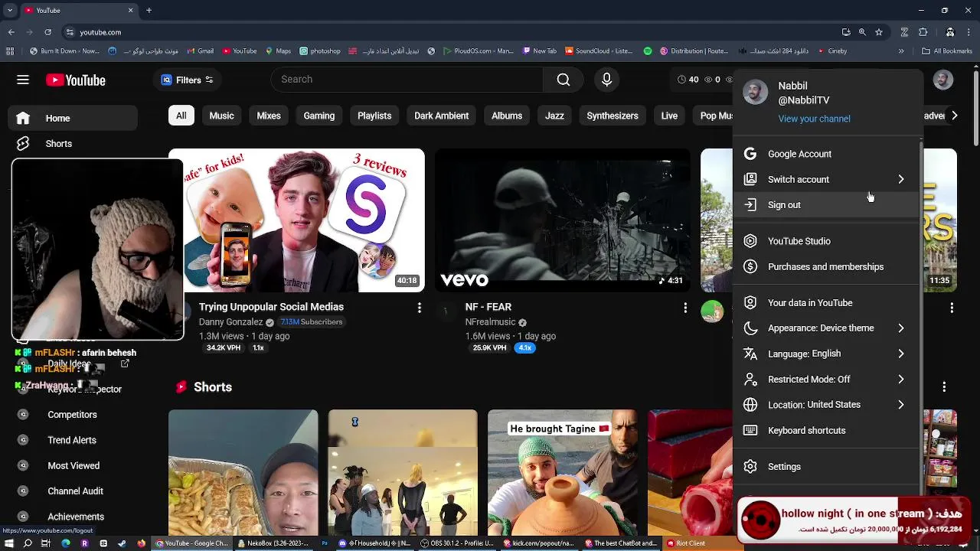Open Steam from the taskbar
This screenshot has width=980, height=551.
click(x=122, y=543)
